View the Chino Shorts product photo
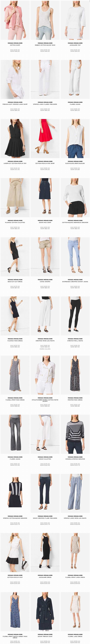The width and height of the screenshot is (90, 644). 45,256
